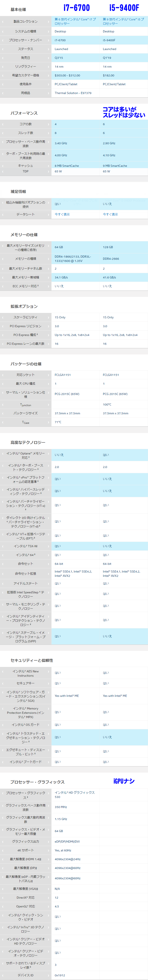Screen dimensions: 148x980
Task: Click the right arrow on the PCI Express リビジョン row
Action: 48,326
